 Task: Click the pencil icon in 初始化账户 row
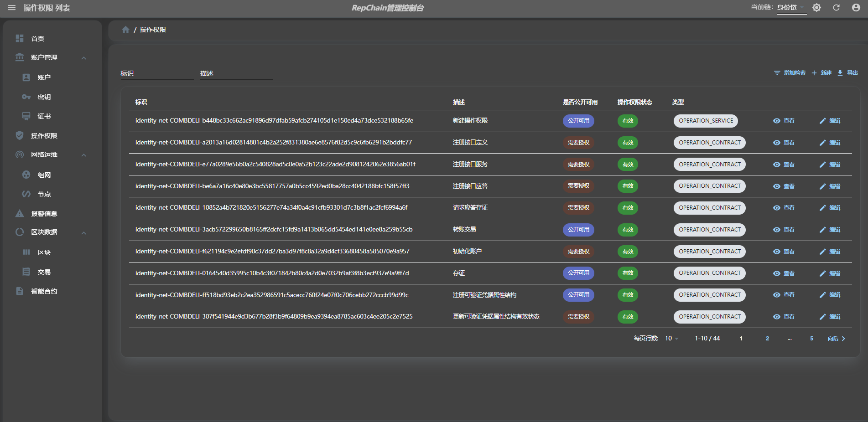(x=823, y=252)
